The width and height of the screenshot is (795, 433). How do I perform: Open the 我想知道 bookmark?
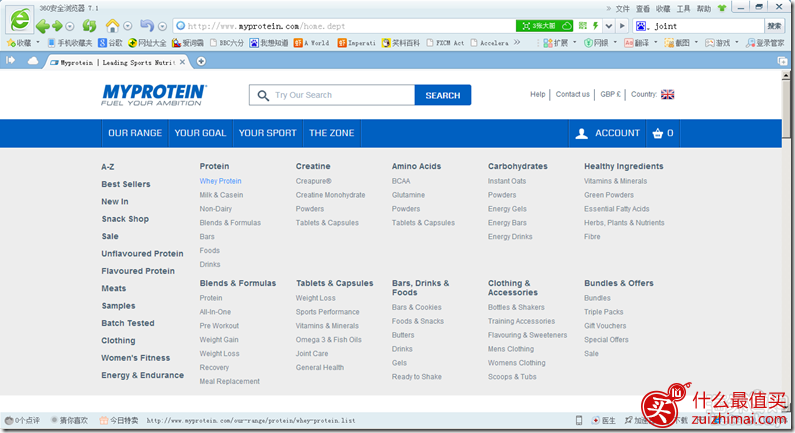pyautogui.click(x=269, y=43)
